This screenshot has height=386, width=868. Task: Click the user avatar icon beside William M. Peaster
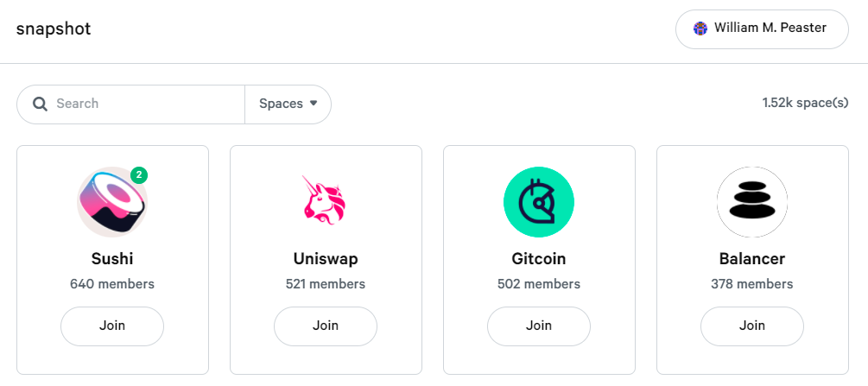(700, 28)
